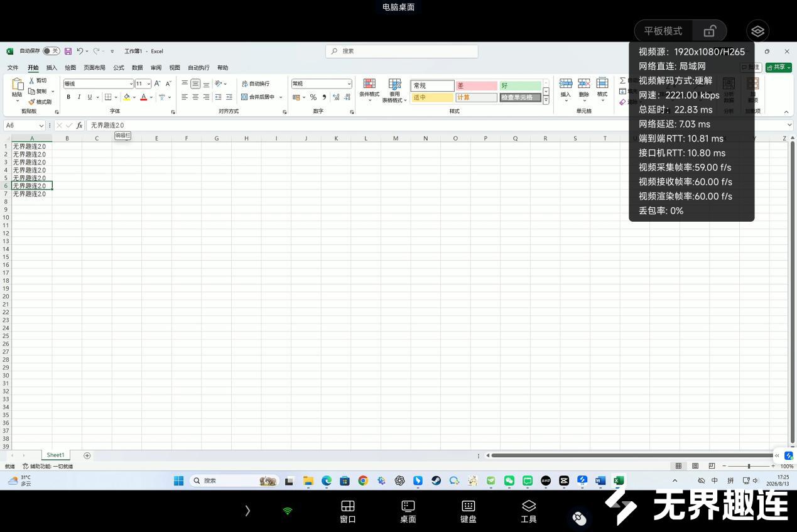Switch to Page Break Preview view
This screenshot has height=532, width=797.
coord(712,466)
